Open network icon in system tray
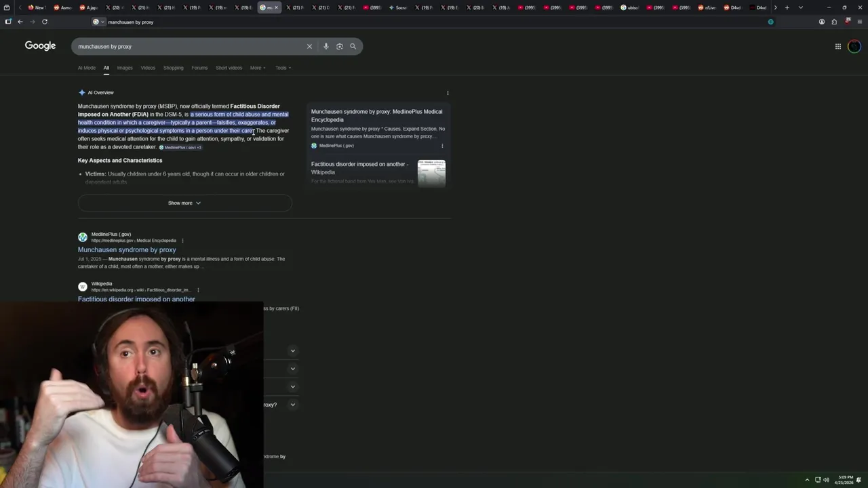 point(818,480)
